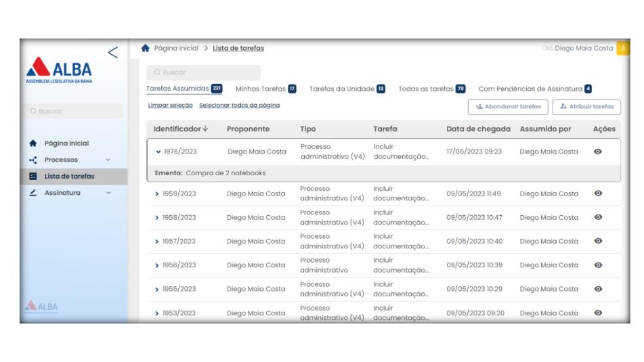Open Lista de tarefas in sidebar
This screenshot has width=644, height=362.
pos(68,177)
